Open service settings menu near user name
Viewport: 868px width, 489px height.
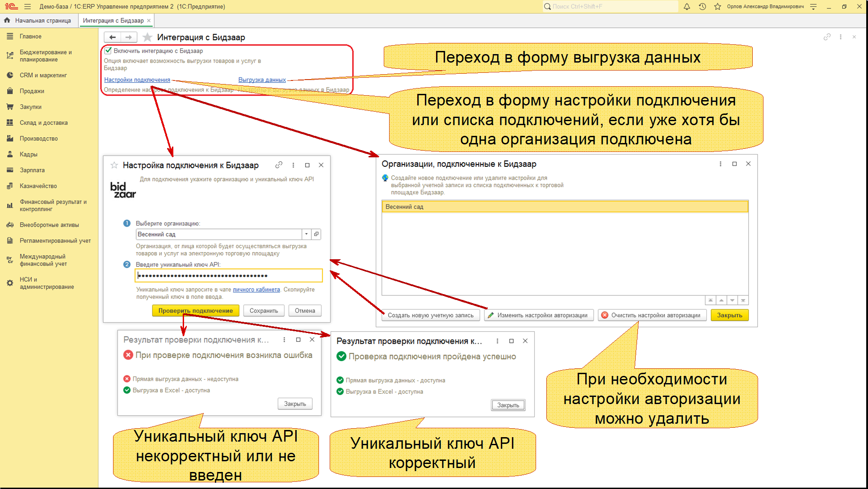(x=813, y=7)
